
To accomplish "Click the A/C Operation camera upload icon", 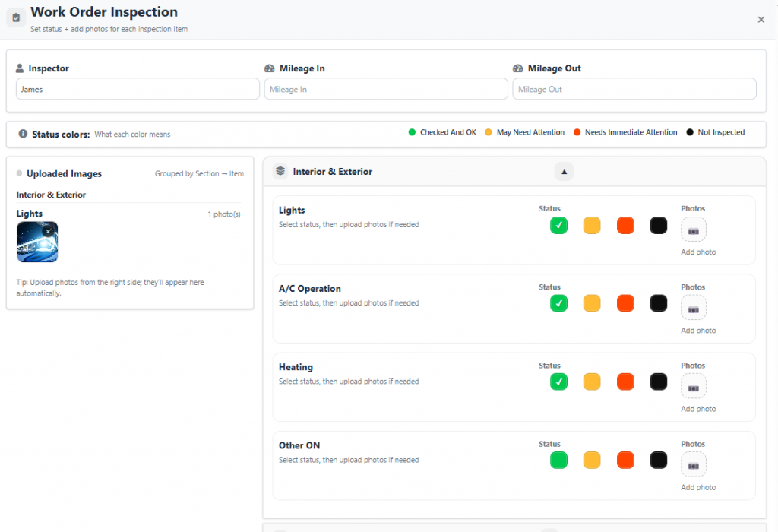I will click(693, 309).
